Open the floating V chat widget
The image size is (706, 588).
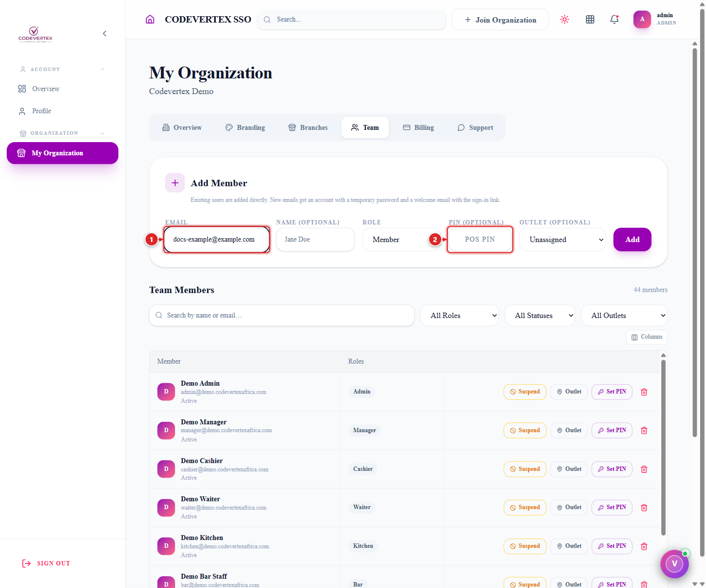point(674,563)
